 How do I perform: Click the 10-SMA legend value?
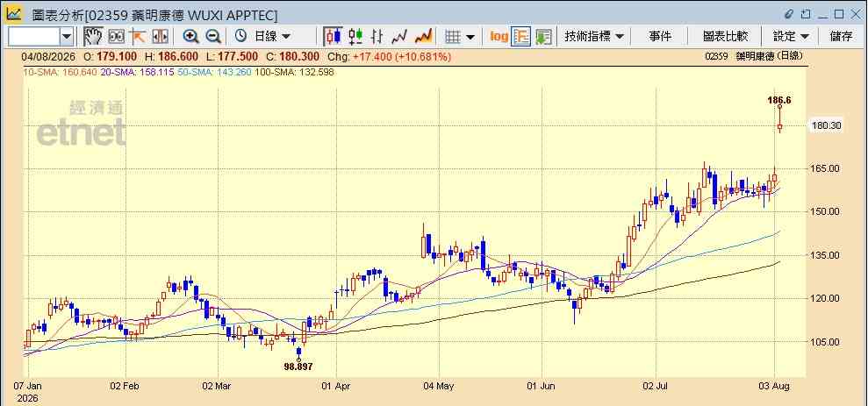coord(60,72)
